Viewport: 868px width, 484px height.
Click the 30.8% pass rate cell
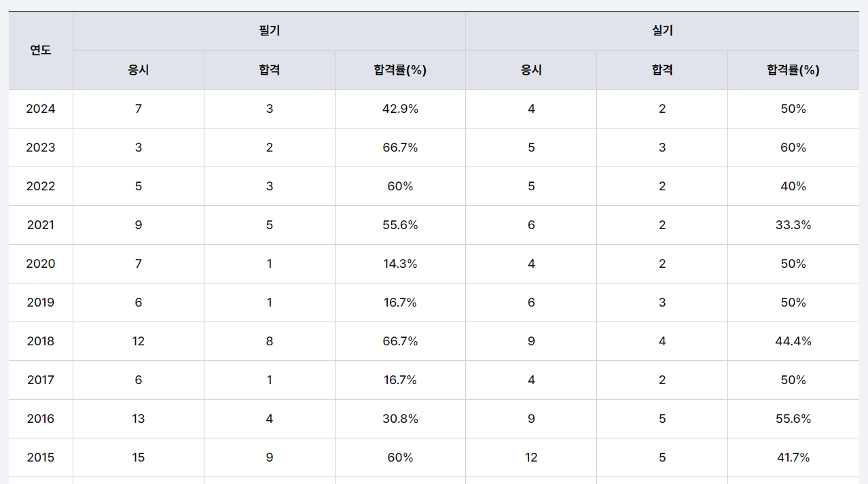tap(400, 419)
